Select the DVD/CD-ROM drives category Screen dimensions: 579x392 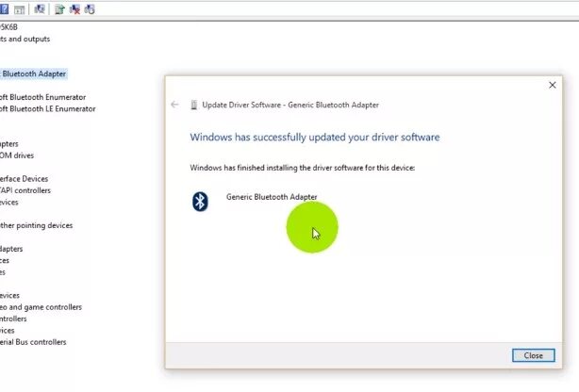pyautogui.click(x=17, y=155)
